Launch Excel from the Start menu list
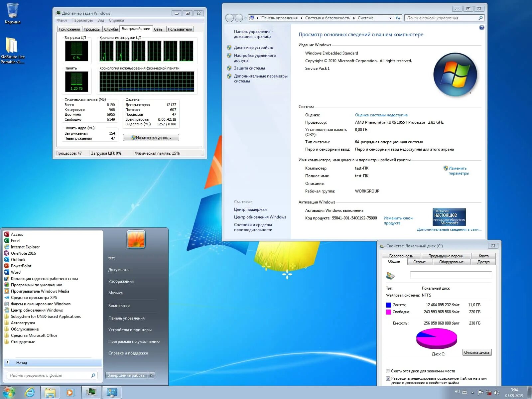 (x=15, y=241)
